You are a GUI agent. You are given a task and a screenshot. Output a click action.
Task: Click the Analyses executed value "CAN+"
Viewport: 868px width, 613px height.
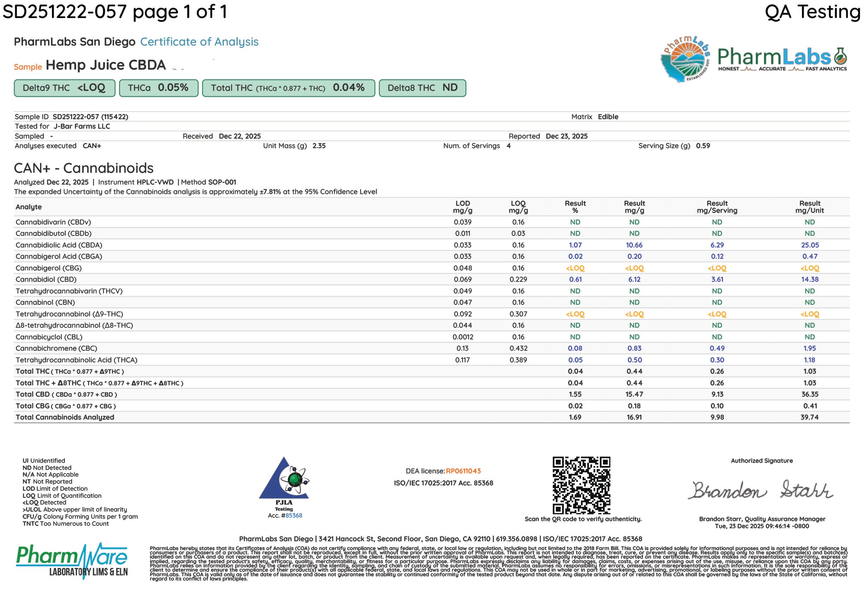[x=92, y=146]
